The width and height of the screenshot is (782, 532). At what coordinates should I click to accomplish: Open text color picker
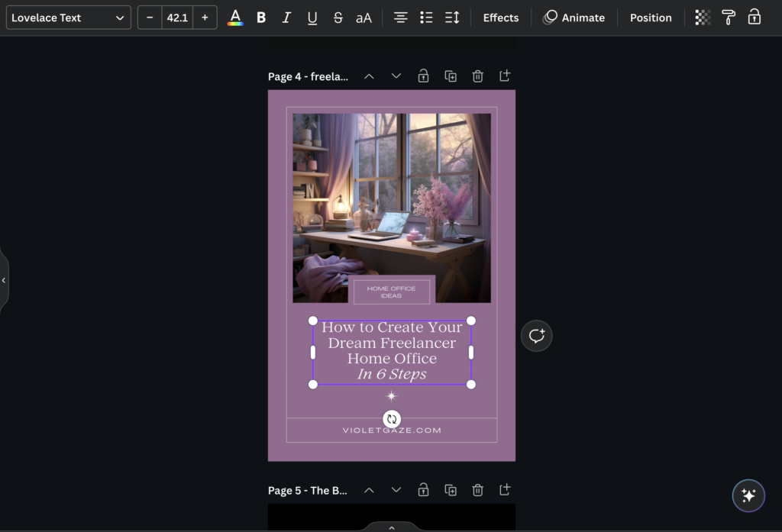tap(235, 18)
